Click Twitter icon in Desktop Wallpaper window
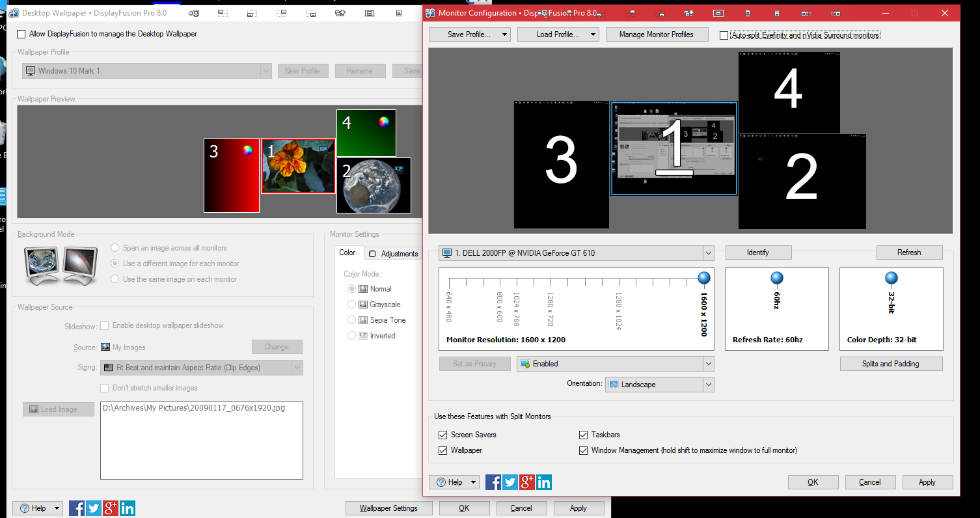Image resolution: width=980 pixels, height=518 pixels. [94, 508]
